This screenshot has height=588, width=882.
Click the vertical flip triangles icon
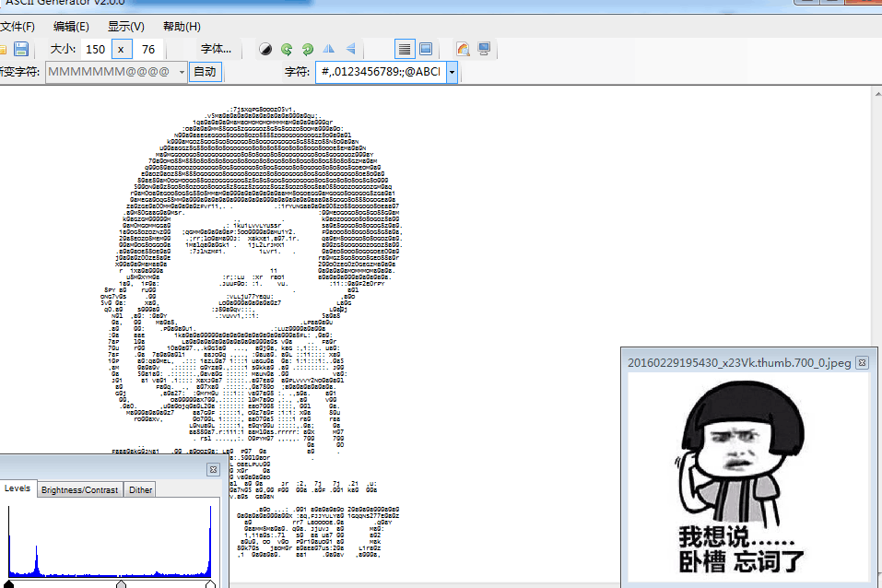[350, 49]
